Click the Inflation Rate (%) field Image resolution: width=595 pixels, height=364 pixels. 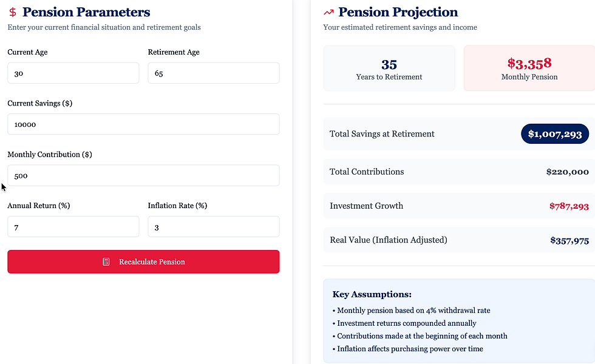click(214, 226)
